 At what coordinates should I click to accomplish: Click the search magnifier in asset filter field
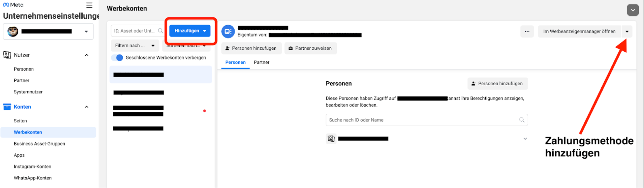[x=160, y=31]
